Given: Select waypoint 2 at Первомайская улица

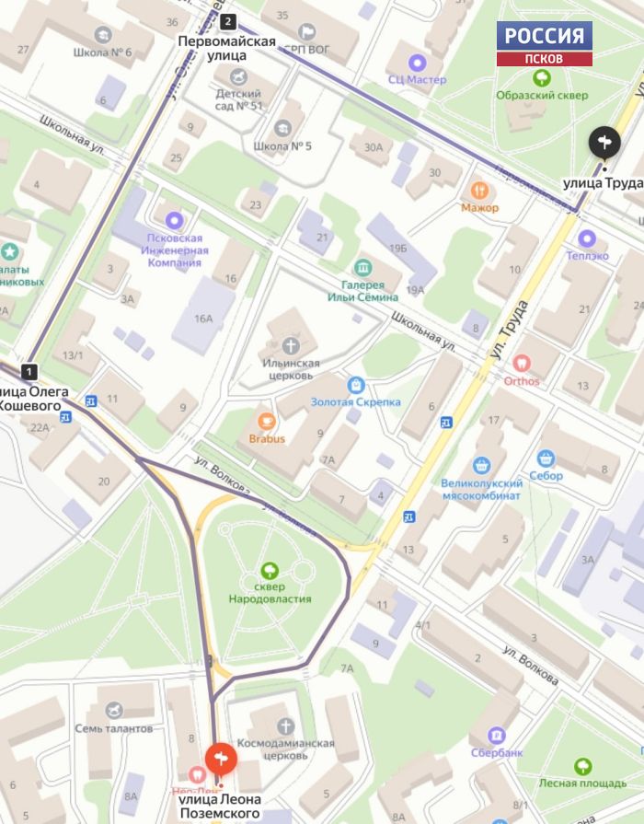Looking at the screenshot, I should click(x=227, y=21).
